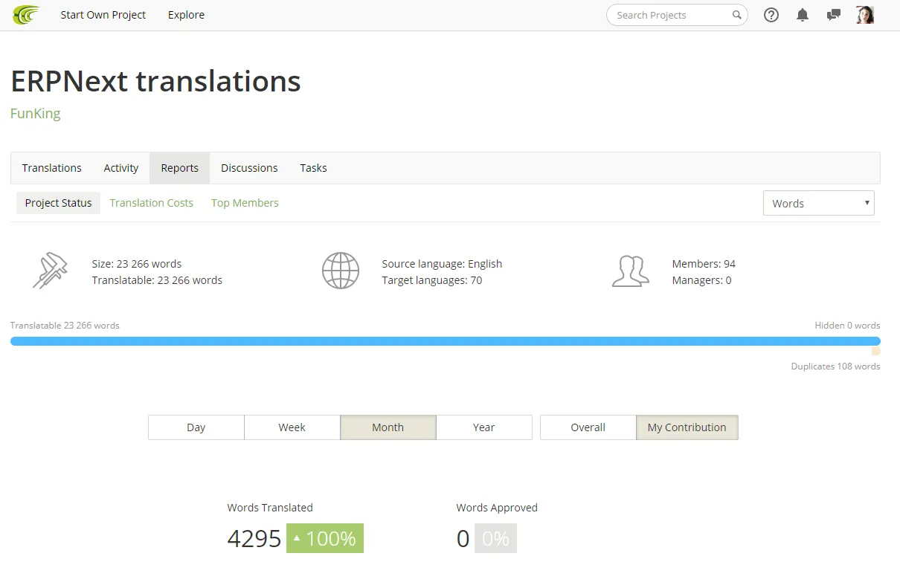Open the messages chat bubble icon
This screenshot has width=900, height=588.
834,15
